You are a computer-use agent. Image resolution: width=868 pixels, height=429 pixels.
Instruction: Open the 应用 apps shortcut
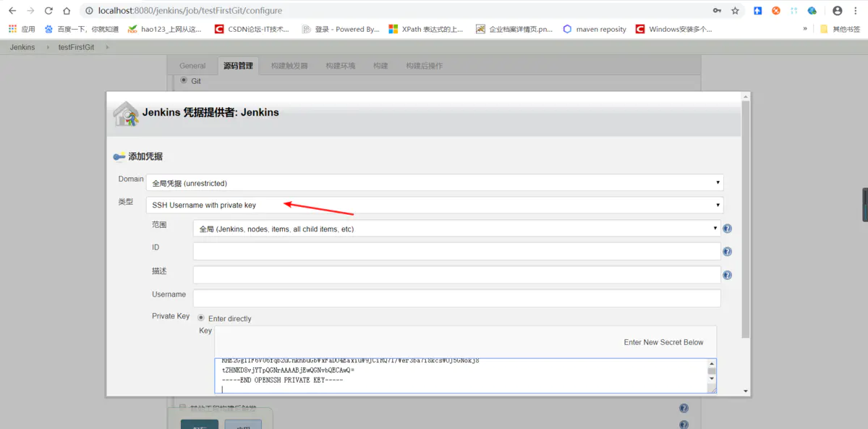22,30
